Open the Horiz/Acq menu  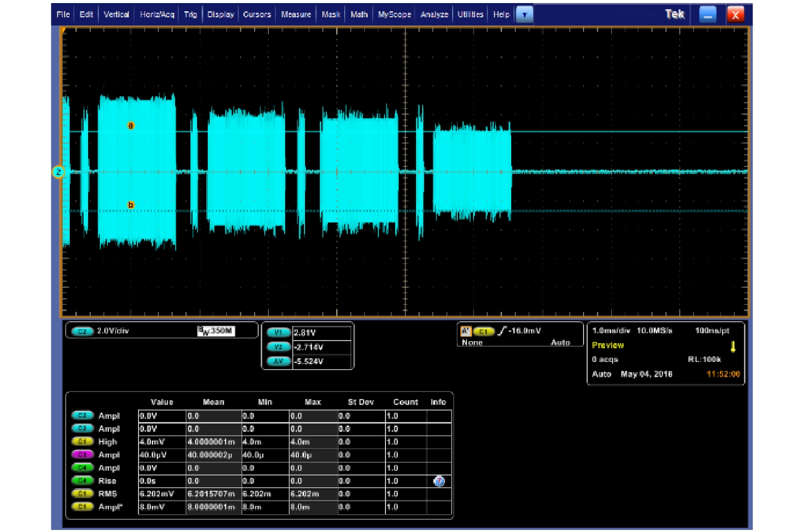pos(157,15)
